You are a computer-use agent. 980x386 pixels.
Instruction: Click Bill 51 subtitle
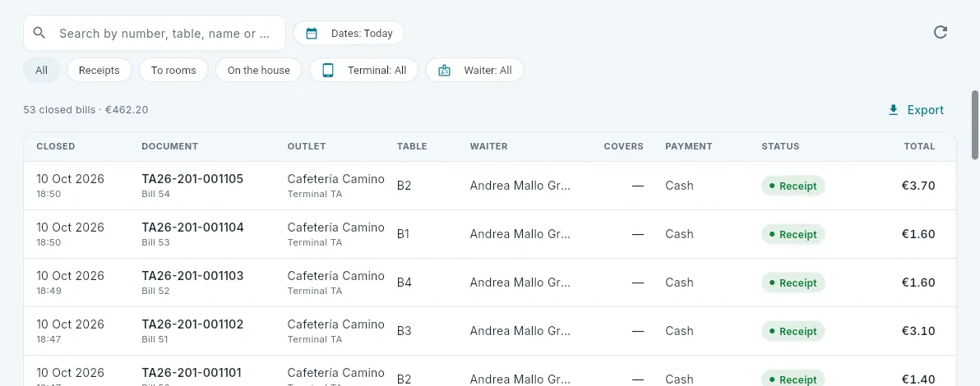tap(155, 339)
